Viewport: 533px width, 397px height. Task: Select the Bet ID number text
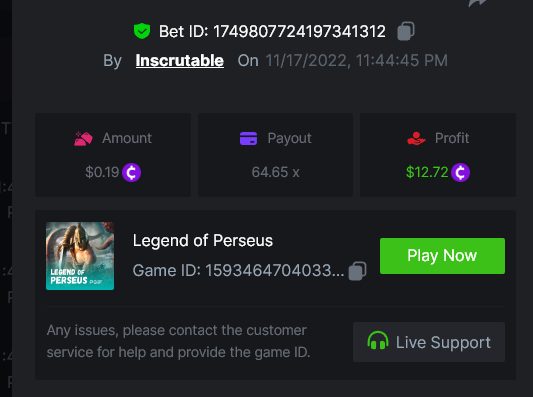[299, 31]
